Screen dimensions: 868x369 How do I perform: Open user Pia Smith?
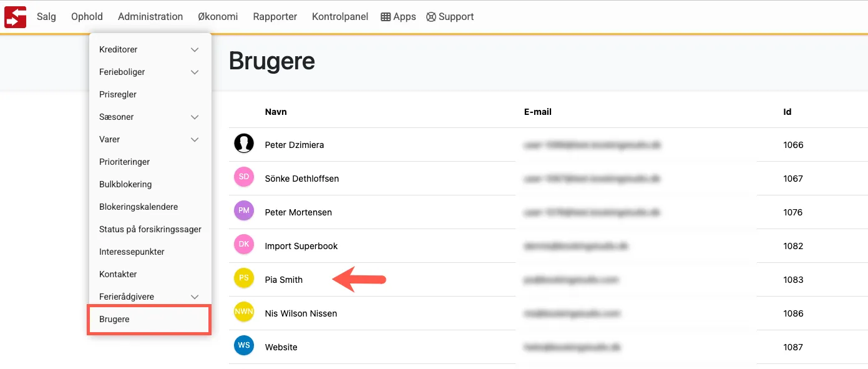pyautogui.click(x=284, y=280)
